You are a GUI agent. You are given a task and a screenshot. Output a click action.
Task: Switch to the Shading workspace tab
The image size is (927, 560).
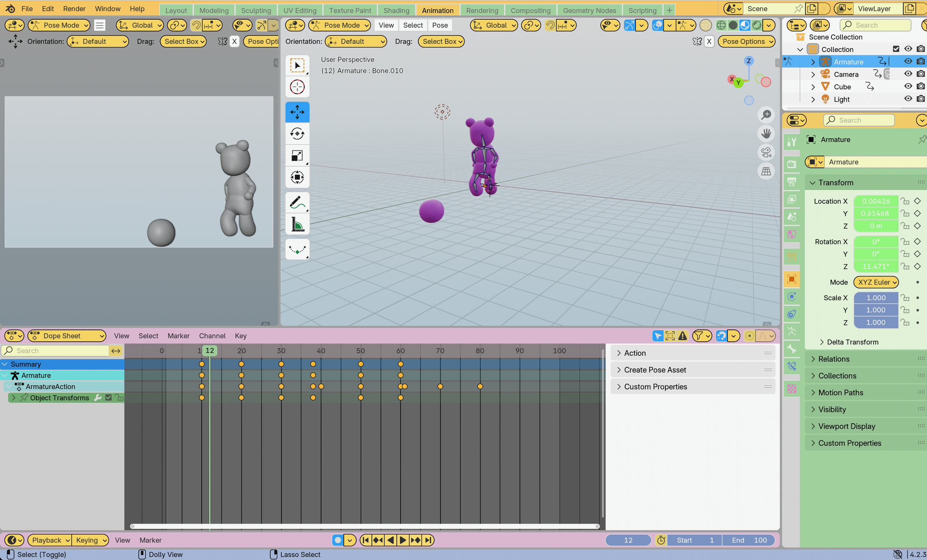pyautogui.click(x=396, y=10)
